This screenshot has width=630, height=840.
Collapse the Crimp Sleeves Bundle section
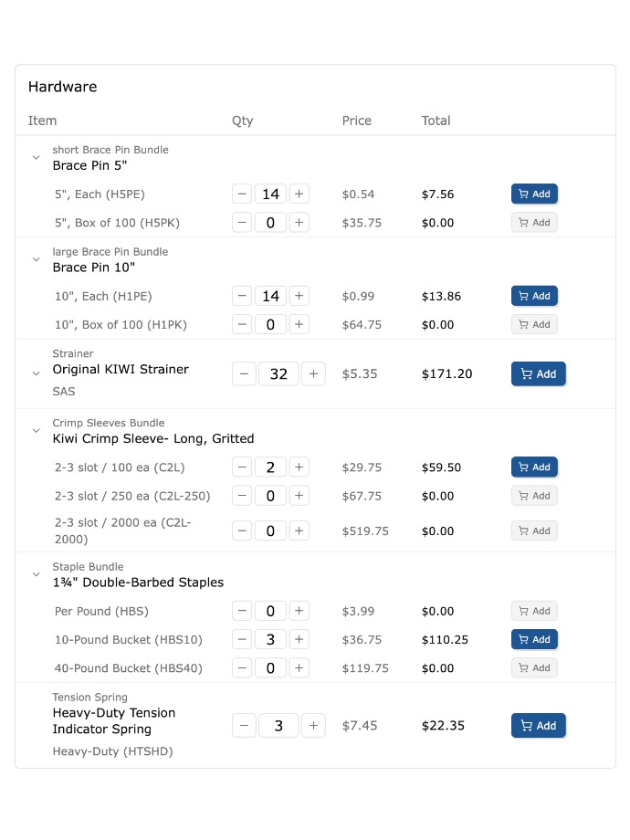pos(37,430)
